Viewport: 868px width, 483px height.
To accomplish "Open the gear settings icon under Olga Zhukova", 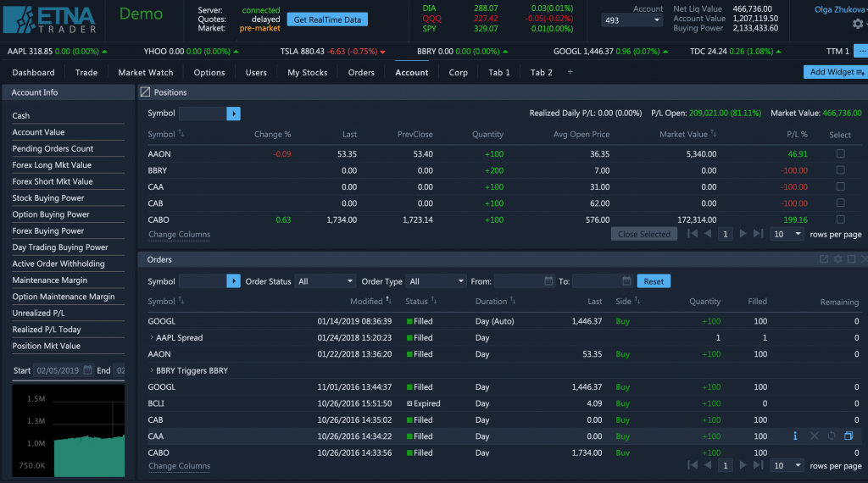I will point(858,23).
